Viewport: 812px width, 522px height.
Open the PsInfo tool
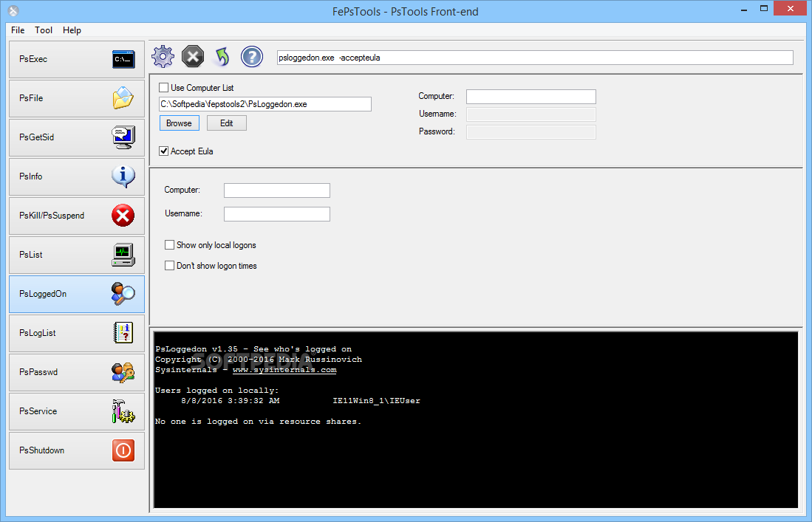77,177
